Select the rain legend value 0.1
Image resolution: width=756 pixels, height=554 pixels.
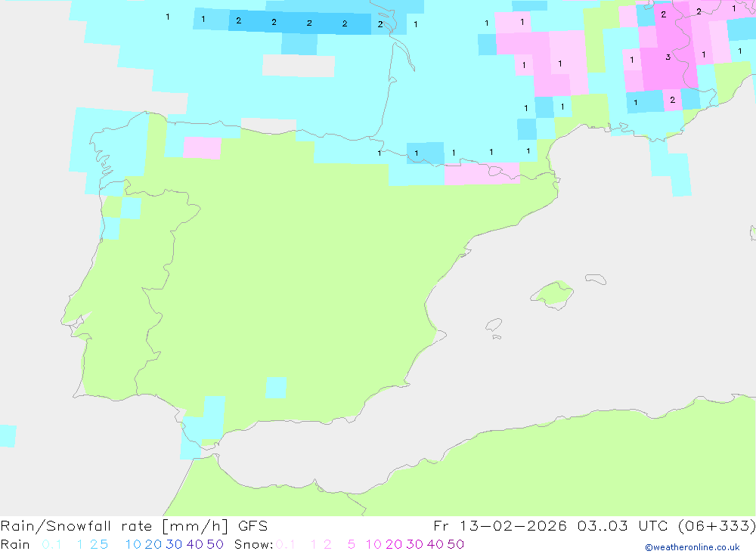51,544
